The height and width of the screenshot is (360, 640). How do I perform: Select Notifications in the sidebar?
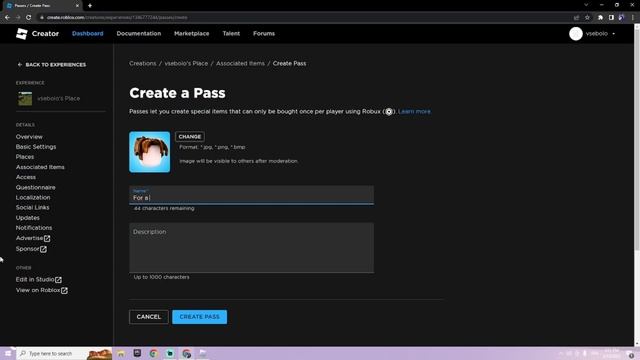click(34, 228)
